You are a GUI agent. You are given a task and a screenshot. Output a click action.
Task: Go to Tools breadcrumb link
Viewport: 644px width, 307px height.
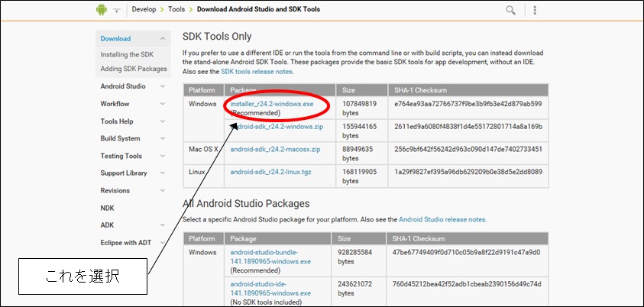pos(176,9)
